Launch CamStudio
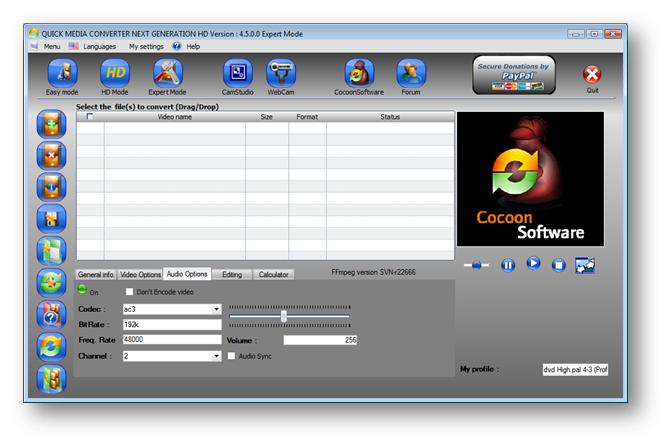Screen dimensions: 672x446 (x=238, y=73)
